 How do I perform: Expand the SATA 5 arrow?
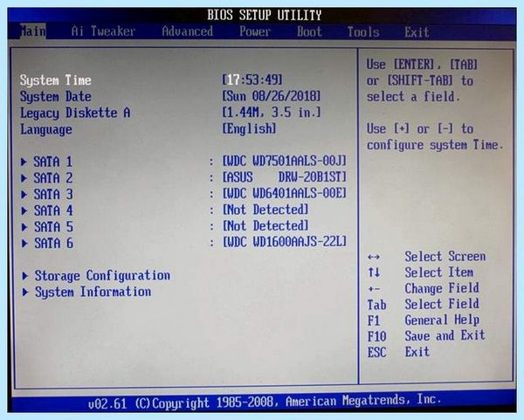pyautogui.click(x=24, y=227)
